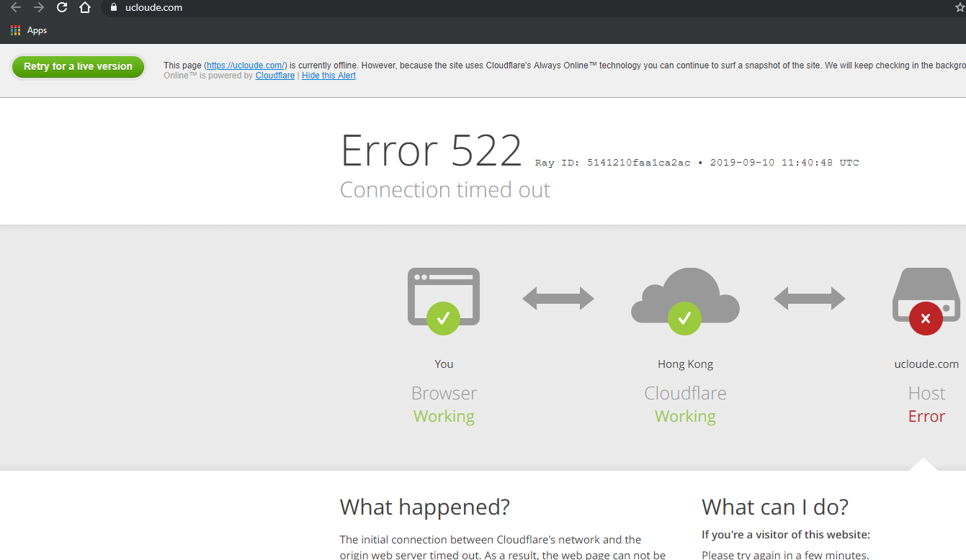The width and height of the screenshot is (966, 560).
Task: Click the Hong Kong location label
Action: pyautogui.click(x=685, y=364)
